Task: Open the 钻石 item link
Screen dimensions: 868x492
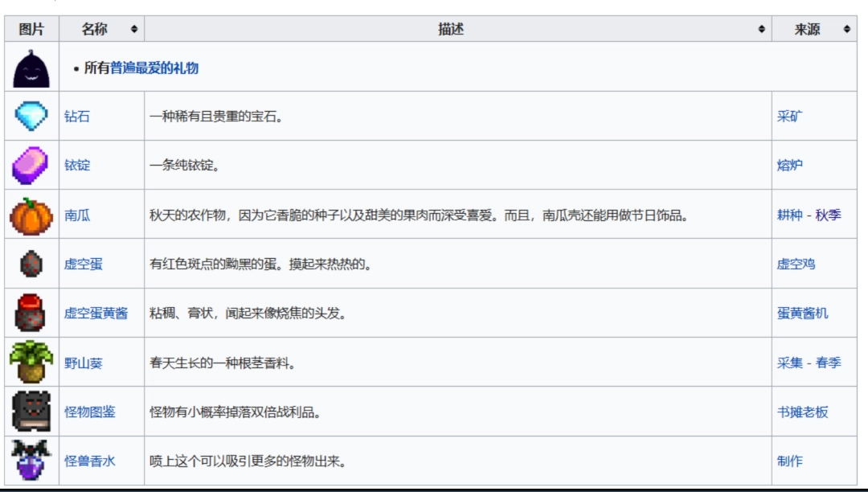Action: coord(77,117)
